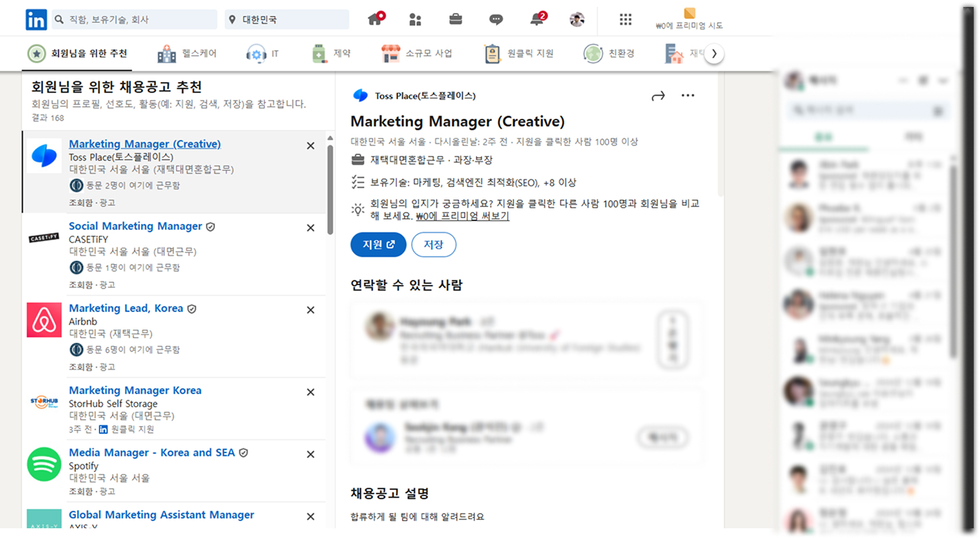Focus the 직함, 보유기술, 회사 search field

pyautogui.click(x=134, y=19)
